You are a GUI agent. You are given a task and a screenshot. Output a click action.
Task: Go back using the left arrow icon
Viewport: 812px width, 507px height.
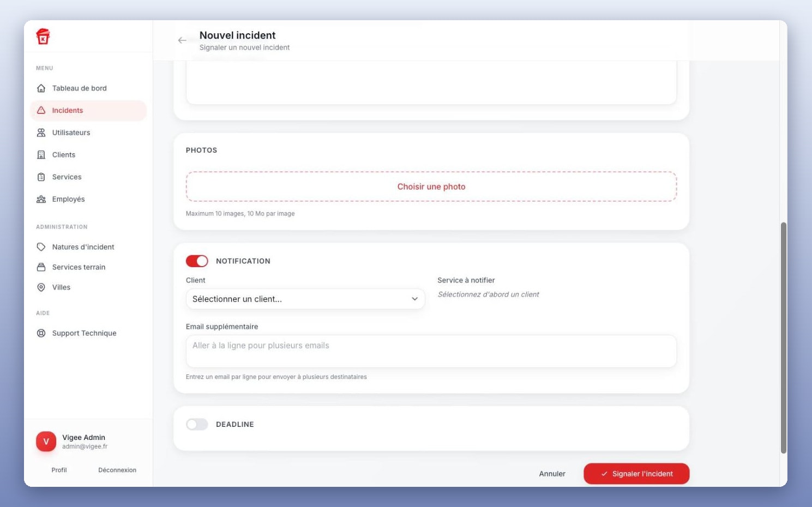182,40
